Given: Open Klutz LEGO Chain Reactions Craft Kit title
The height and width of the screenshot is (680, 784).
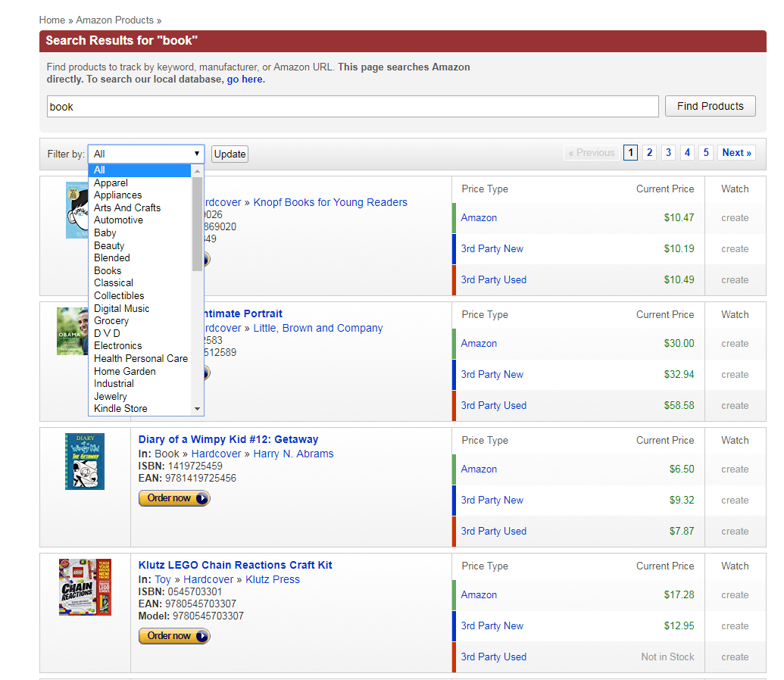Looking at the screenshot, I should 235,565.
